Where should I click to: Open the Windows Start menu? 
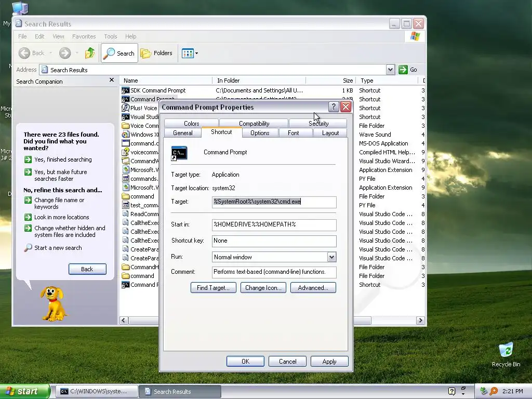pos(25,392)
